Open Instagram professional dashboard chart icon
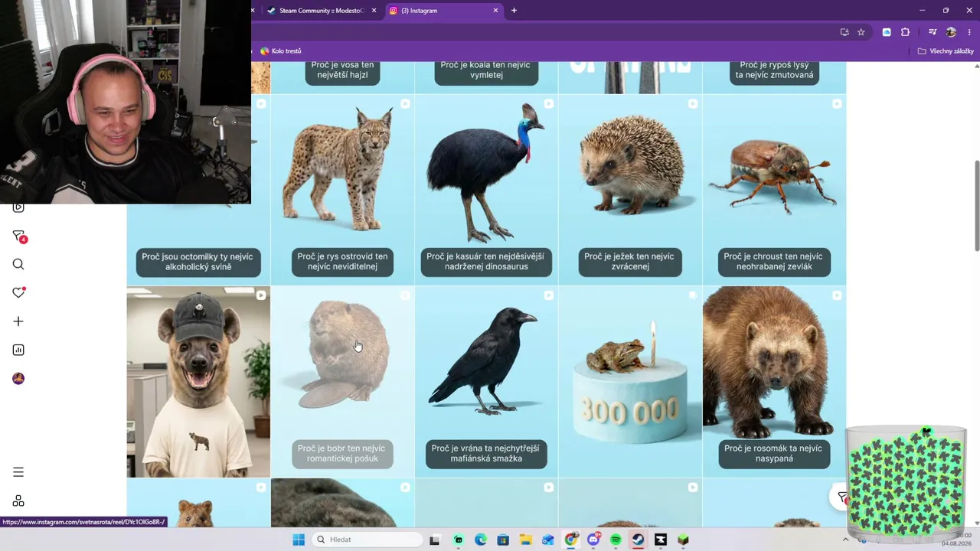Viewport: 980px width, 551px height. [x=18, y=350]
